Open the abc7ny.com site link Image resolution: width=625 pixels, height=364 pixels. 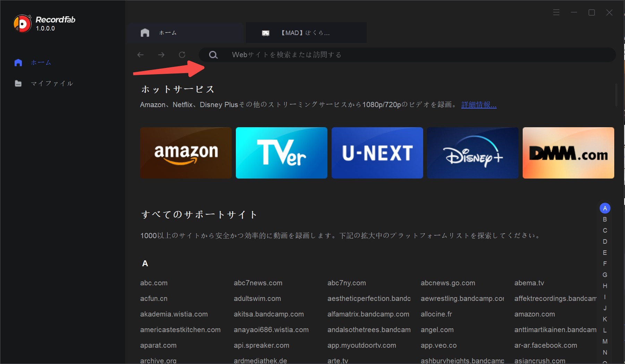(x=346, y=283)
